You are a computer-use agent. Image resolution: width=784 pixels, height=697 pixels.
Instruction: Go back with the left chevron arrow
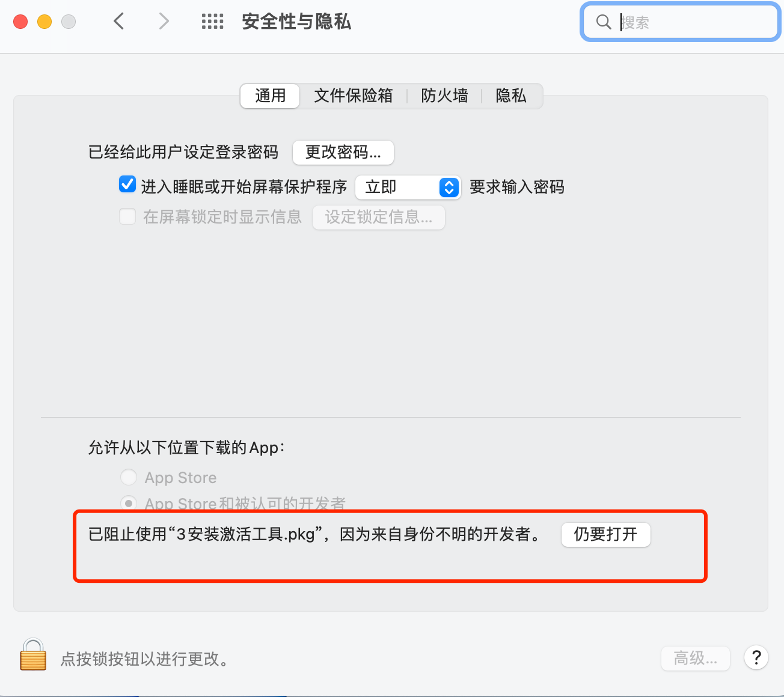pos(119,22)
